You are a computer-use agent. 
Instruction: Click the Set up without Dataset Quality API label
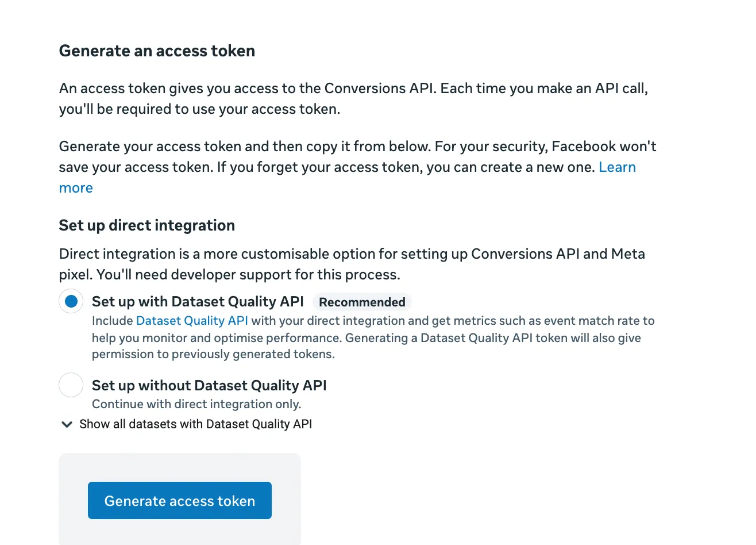[x=209, y=385]
